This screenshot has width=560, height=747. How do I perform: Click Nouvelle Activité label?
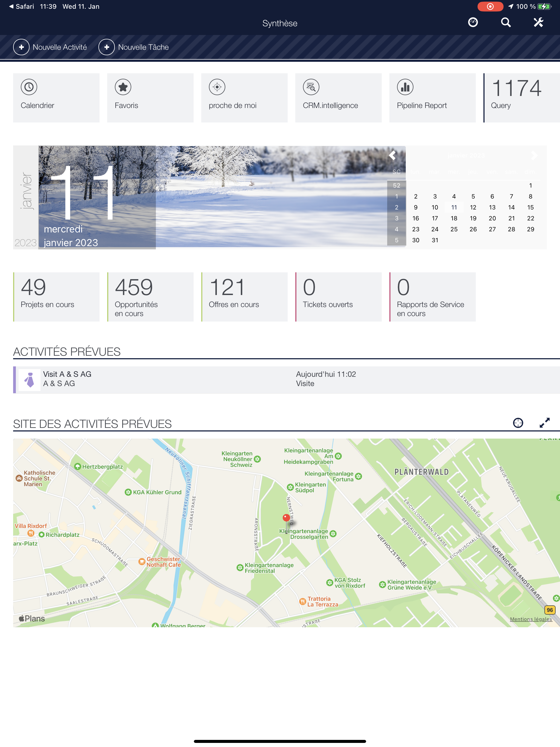[x=60, y=47]
